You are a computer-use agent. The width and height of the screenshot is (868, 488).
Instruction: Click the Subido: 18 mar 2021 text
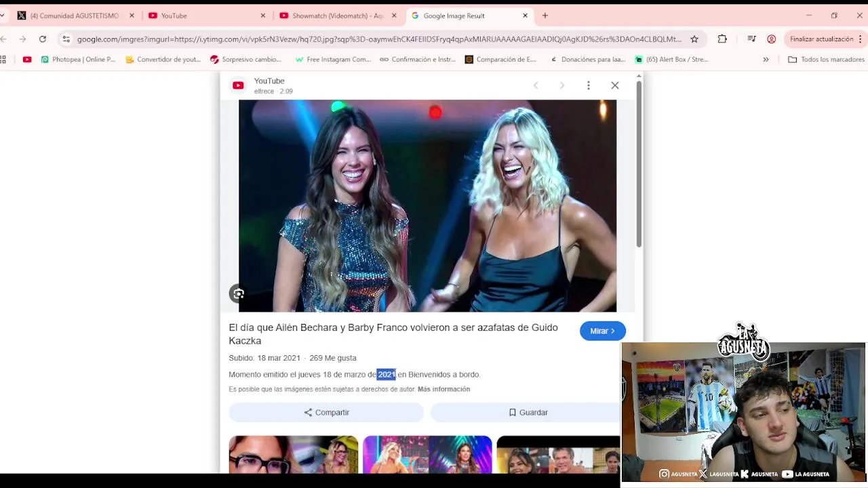pyautogui.click(x=264, y=358)
